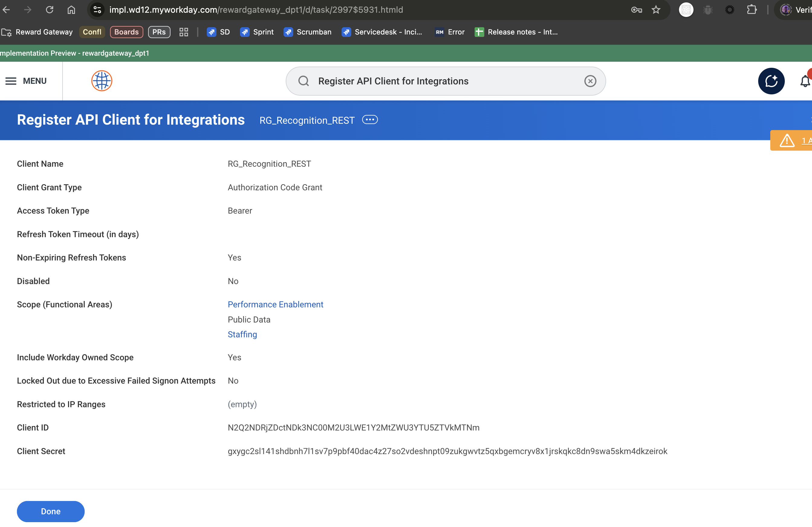Open the Boards bookmark

coord(126,32)
